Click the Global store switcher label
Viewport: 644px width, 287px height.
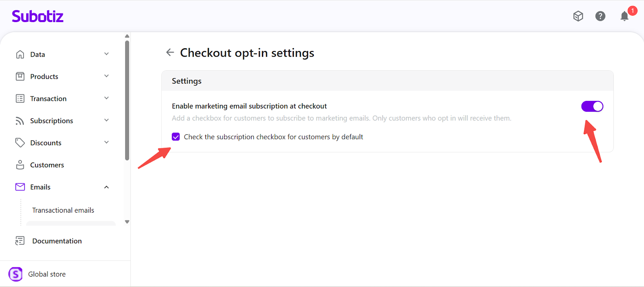[x=47, y=274]
